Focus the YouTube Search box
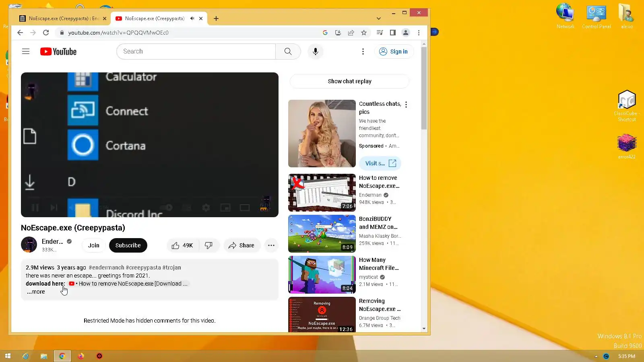The height and width of the screenshot is (362, 644). (196, 51)
